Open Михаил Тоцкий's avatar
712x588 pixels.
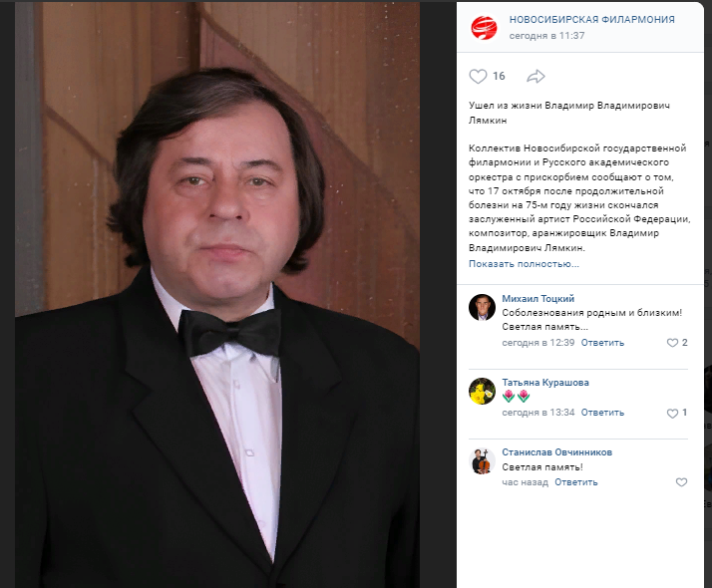[482, 307]
